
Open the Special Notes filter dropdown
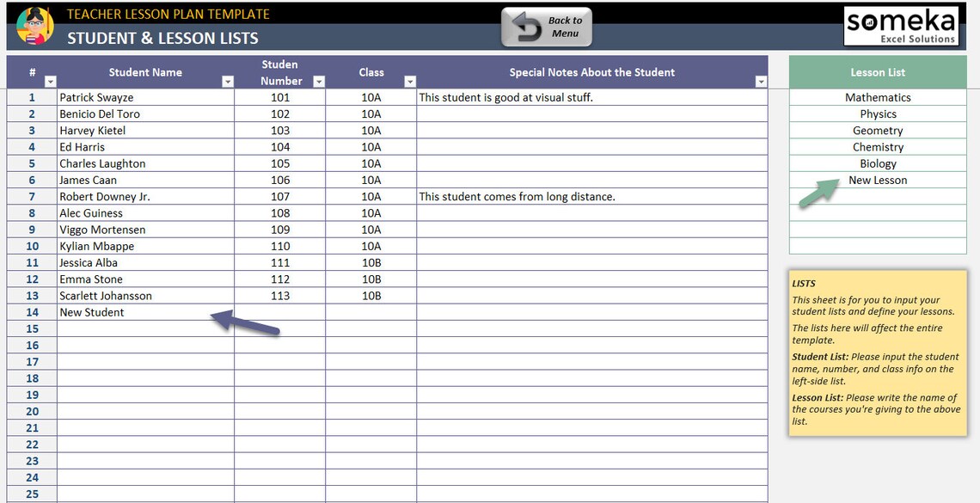(762, 81)
